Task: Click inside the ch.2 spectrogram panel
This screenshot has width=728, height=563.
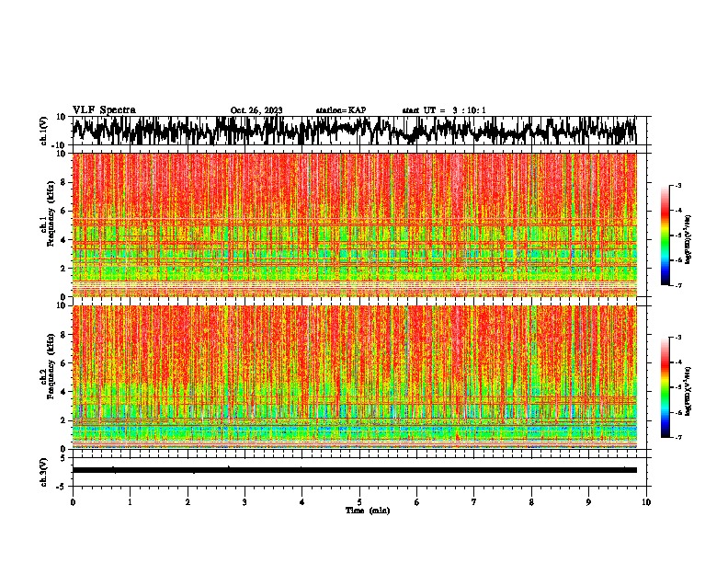Action: tap(354, 377)
